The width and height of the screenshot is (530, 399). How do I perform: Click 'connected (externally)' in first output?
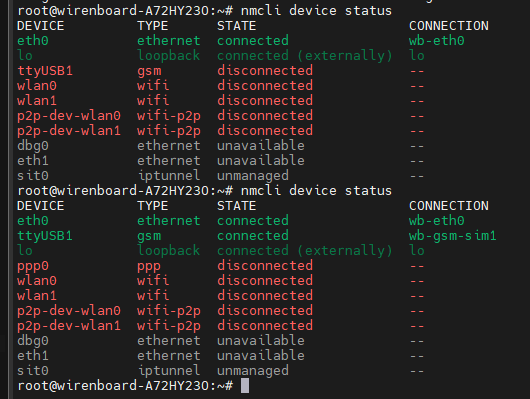[x=305, y=56]
